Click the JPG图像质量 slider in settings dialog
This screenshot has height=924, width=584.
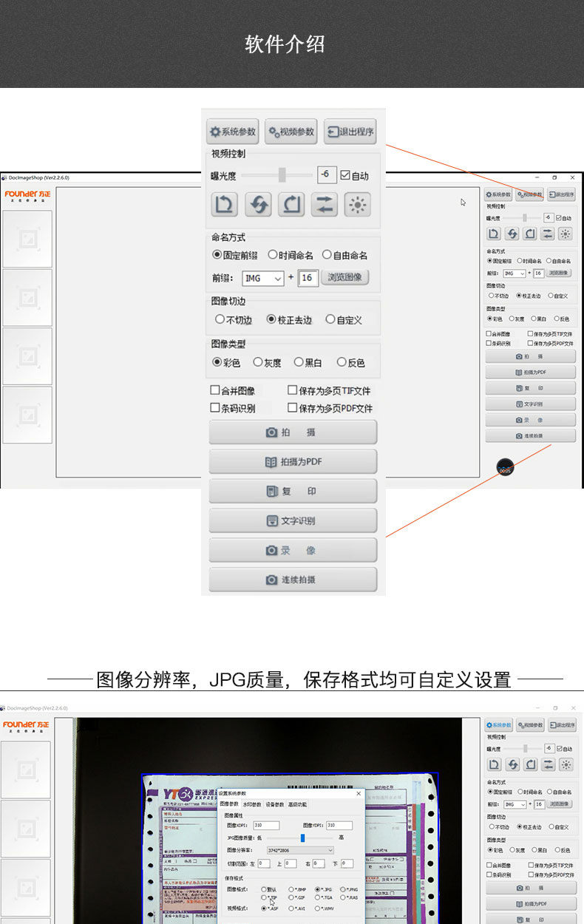tap(302, 838)
